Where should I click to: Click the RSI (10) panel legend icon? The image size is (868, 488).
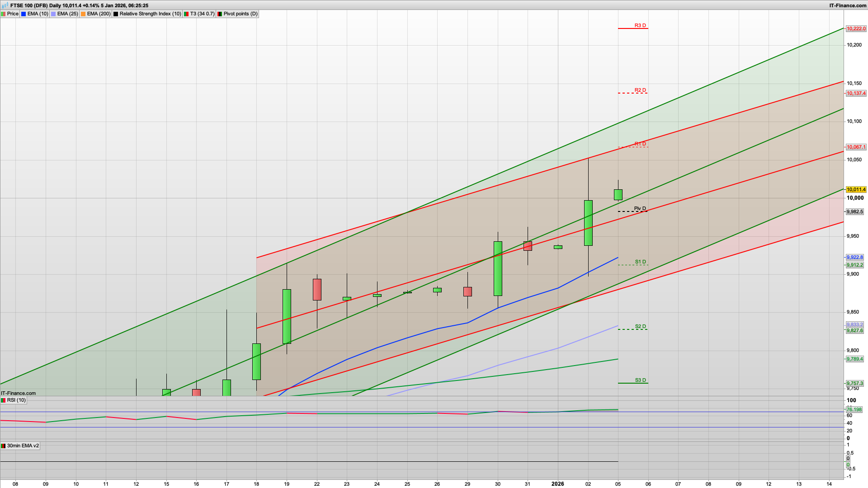(4, 400)
